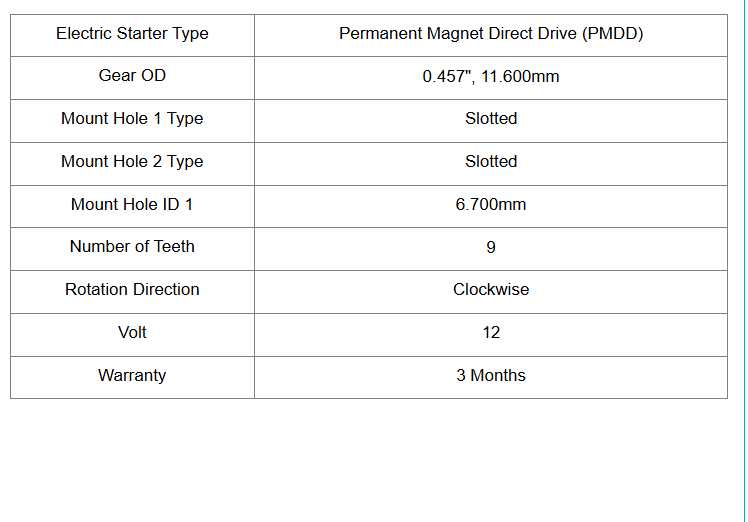The width and height of the screenshot is (748, 522).
Task: Click the Gear OD label cell
Action: (132, 76)
